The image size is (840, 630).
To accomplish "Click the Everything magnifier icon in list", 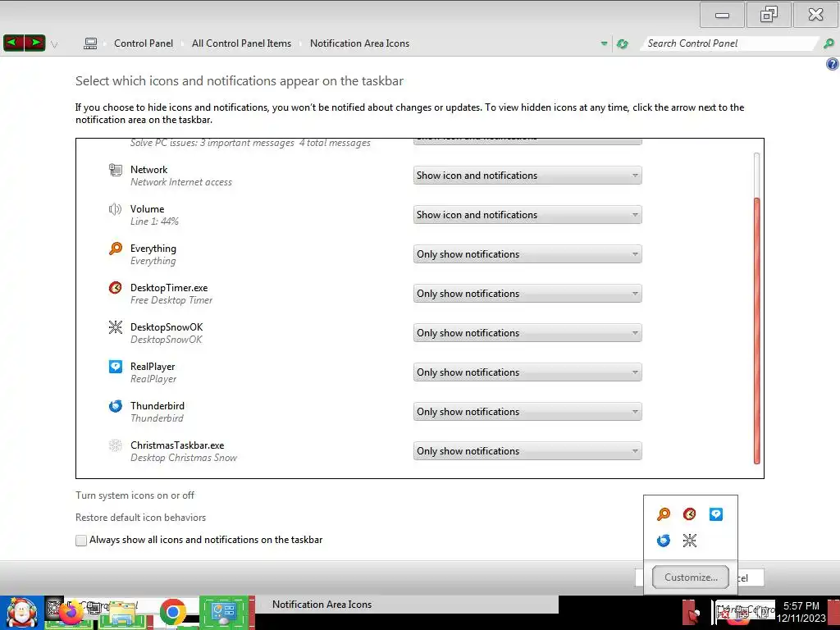I will 115,249.
